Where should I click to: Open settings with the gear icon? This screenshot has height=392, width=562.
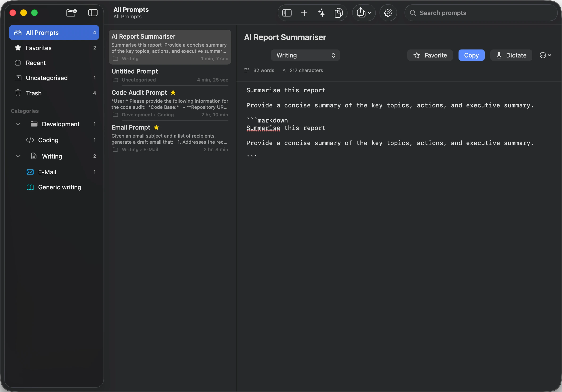pyautogui.click(x=388, y=13)
